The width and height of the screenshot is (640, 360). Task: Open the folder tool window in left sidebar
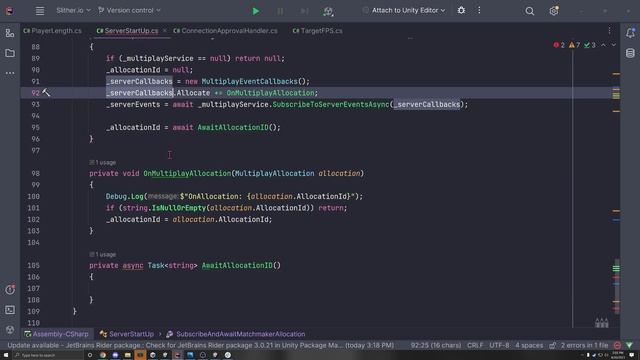point(10,53)
